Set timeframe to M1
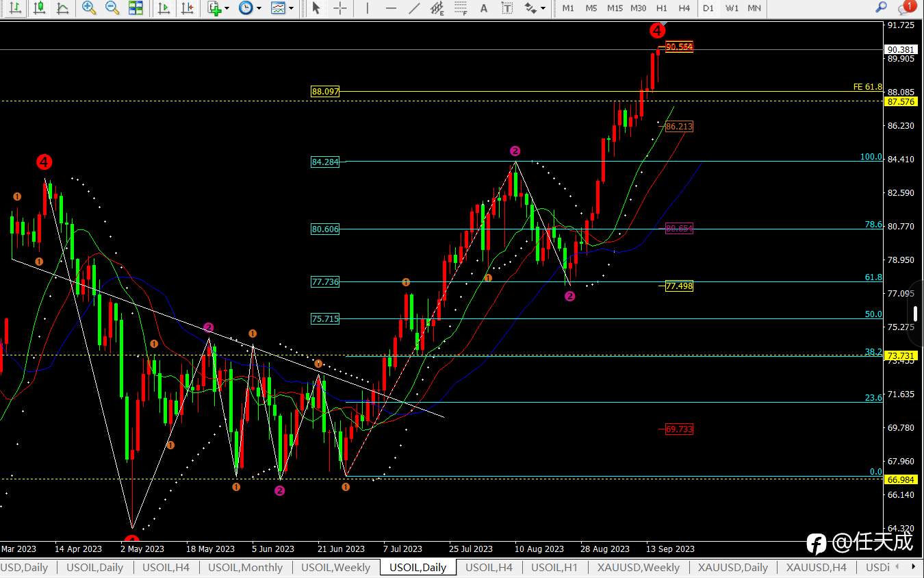924x578 pixels. pos(568,8)
